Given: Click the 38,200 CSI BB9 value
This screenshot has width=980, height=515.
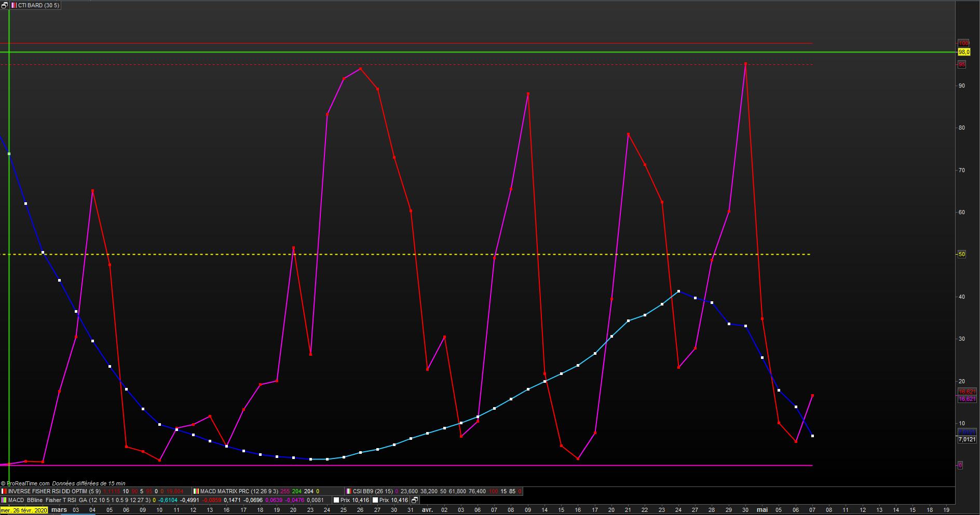Looking at the screenshot, I should coord(429,491).
